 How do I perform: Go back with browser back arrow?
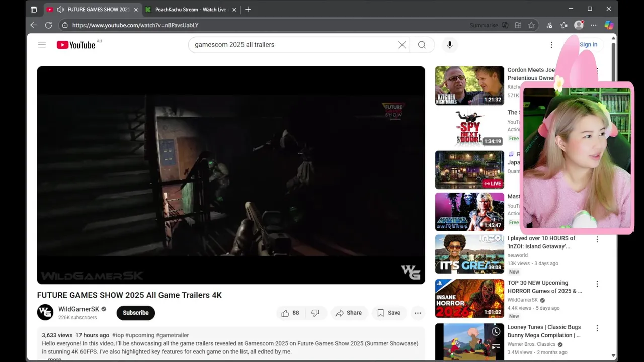pos(34,25)
